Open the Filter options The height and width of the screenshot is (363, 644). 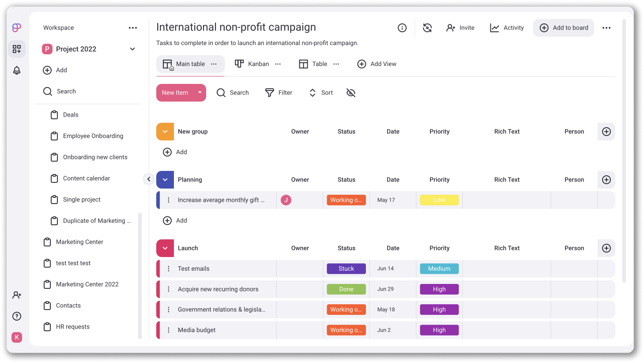coord(279,92)
